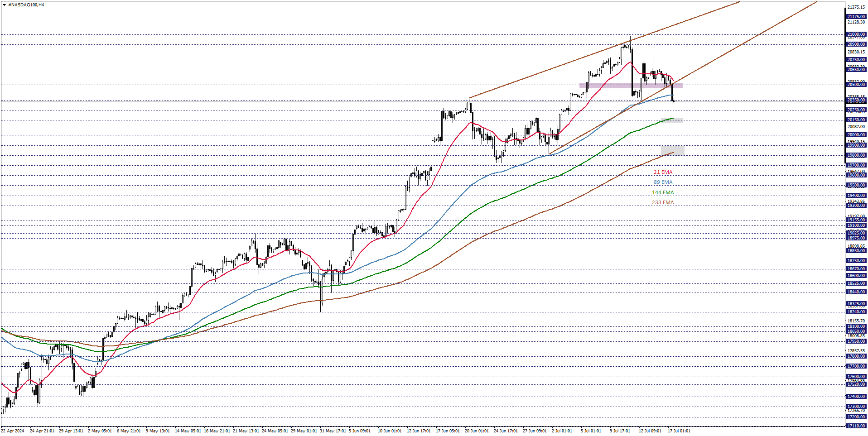Click the 18240.00 price level label
868x436 pixels.
856,312
